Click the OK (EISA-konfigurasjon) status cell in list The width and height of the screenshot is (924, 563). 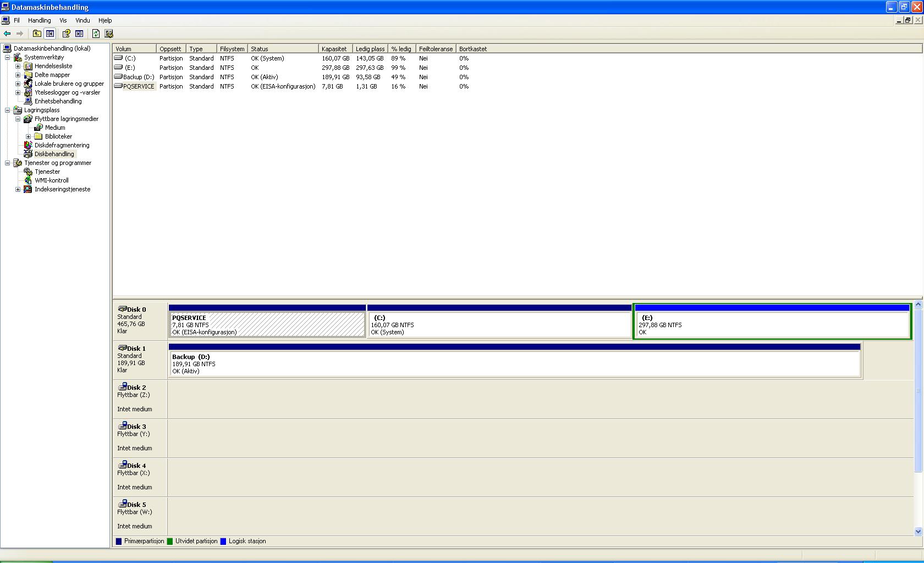pos(283,86)
